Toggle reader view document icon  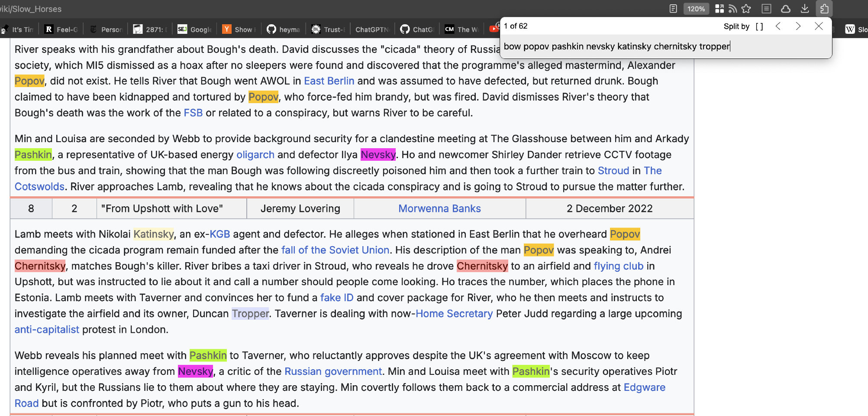click(673, 9)
